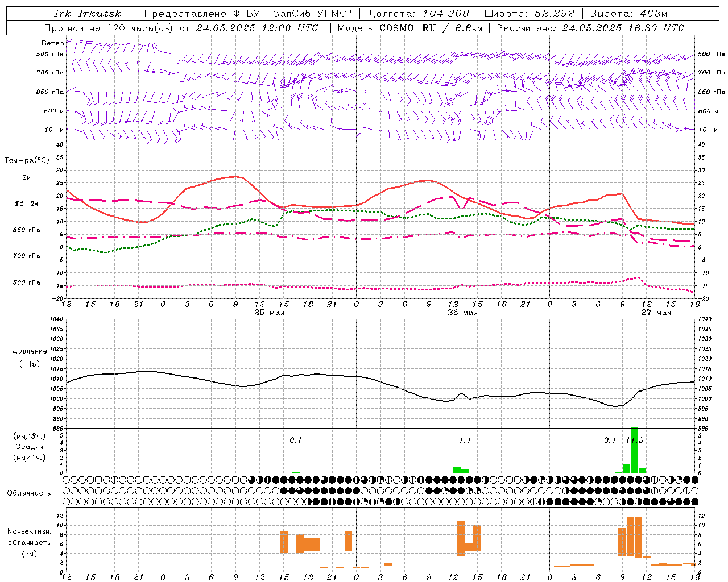Select the Модель COSMO-RU / 6.6км text
The height and width of the screenshot is (582, 728).
point(410,28)
